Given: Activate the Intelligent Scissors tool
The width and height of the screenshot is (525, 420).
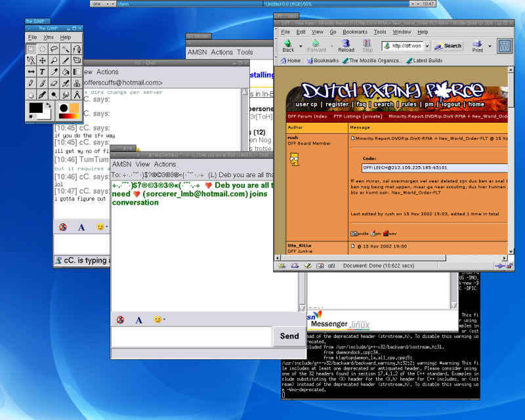Looking at the screenshot, I should point(31,60).
